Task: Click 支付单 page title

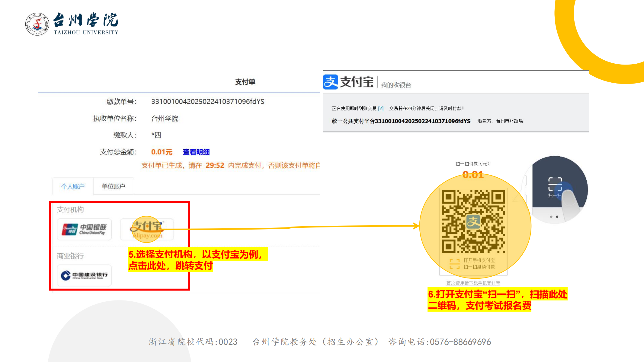Action: click(x=245, y=82)
